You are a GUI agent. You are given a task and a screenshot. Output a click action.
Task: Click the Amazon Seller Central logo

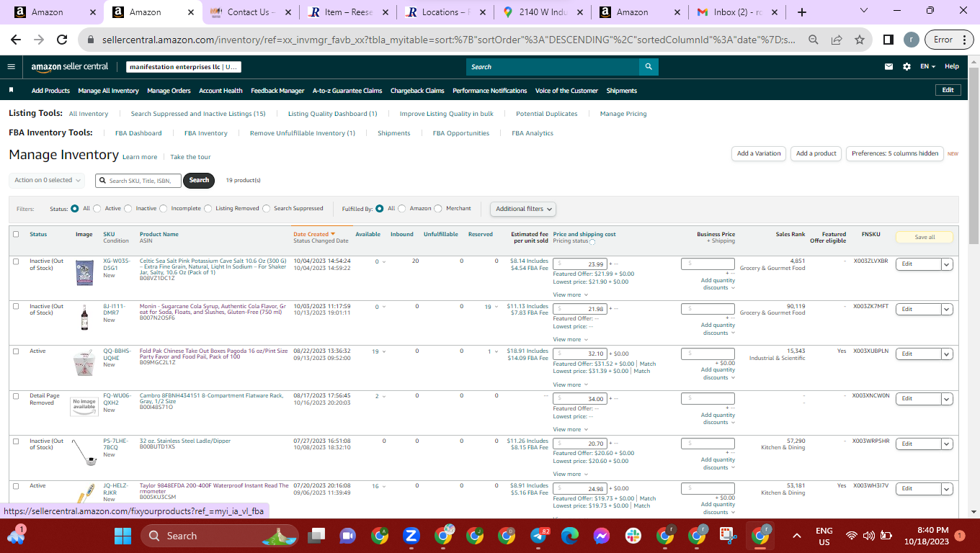click(70, 67)
